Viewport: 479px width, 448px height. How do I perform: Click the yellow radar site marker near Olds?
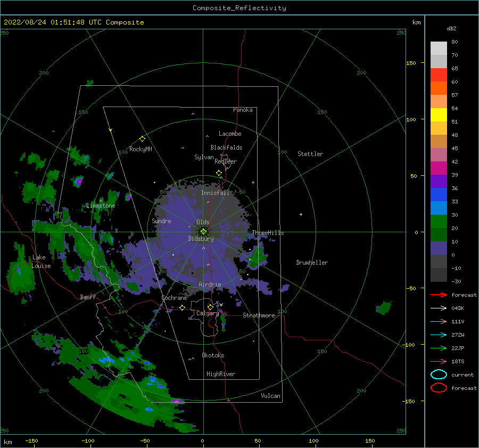(203, 232)
